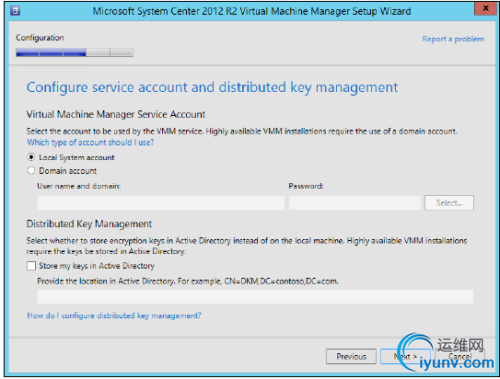500x379 pixels.
Task: Click the Active Directory location text field
Action: 255,297
